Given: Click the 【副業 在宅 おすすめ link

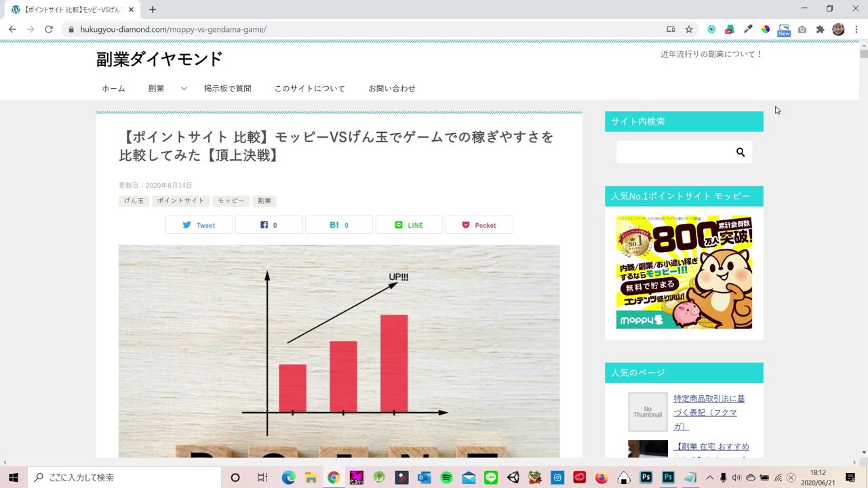Looking at the screenshot, I should pos(711,447).
